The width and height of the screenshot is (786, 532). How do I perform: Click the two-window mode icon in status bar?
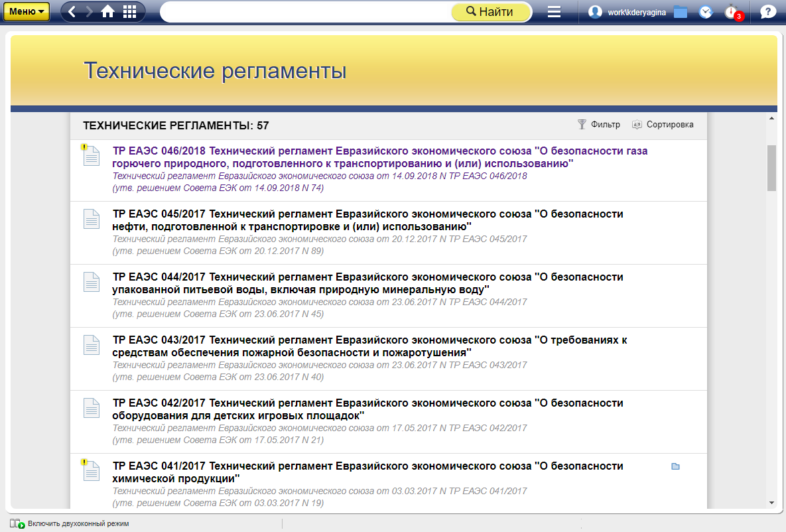[x=17, y=523]
